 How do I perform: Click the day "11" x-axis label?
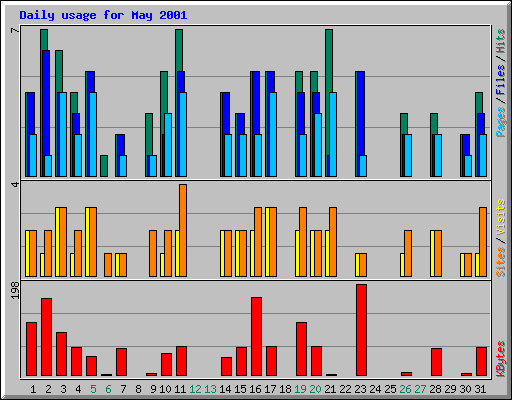[x=180, y=389]
